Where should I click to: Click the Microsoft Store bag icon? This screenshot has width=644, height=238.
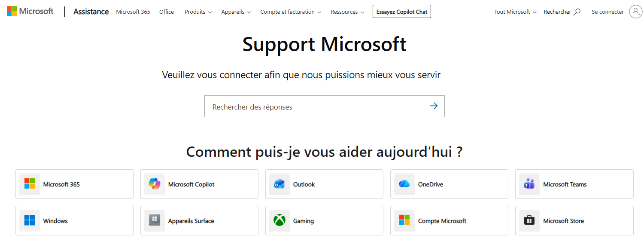pos(529,220)
